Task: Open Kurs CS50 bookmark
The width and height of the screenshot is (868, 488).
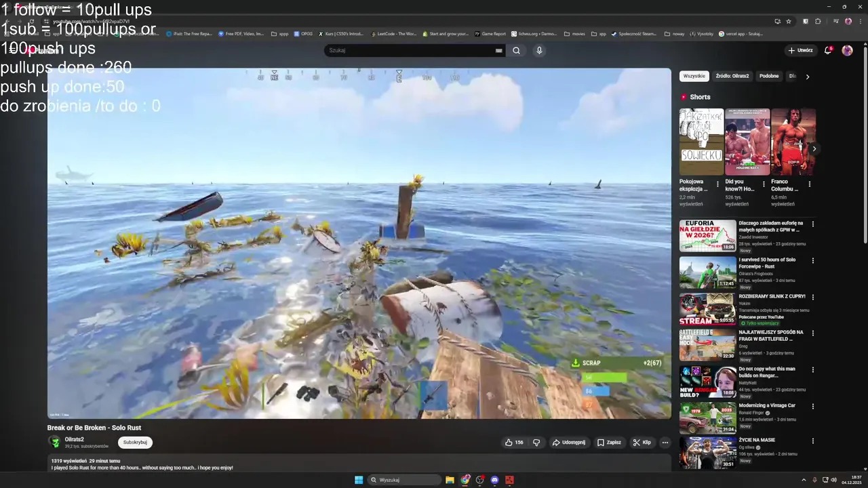Action: click(x=341, y=33)
